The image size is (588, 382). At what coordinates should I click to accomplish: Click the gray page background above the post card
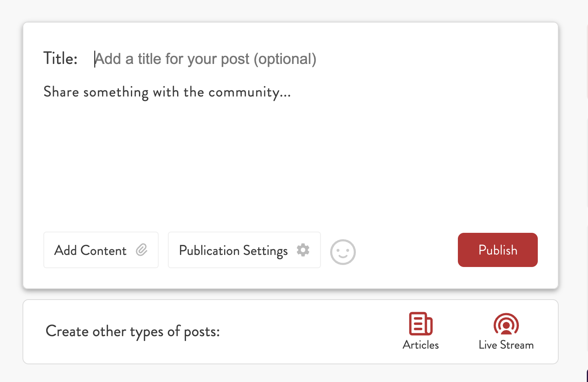(x=290, y=10)
